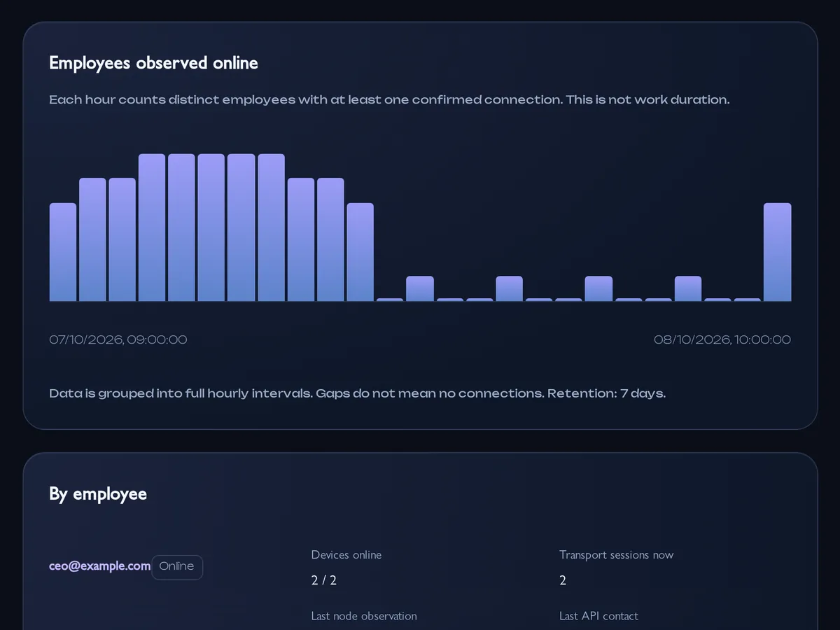
Task: Click the start timestamp 07/10/2026, 09:00:00
Action: pyautogui.click(x=118, y=339)
